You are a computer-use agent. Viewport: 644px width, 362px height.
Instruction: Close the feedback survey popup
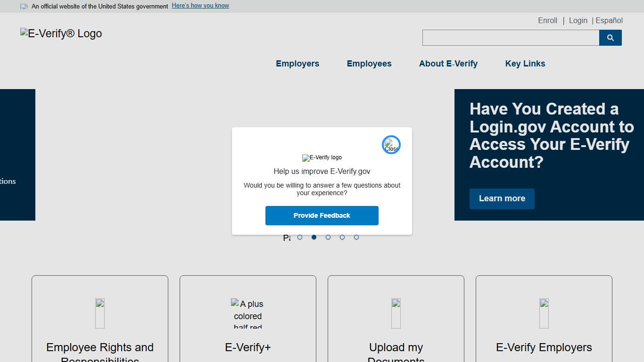click(391, 144)
